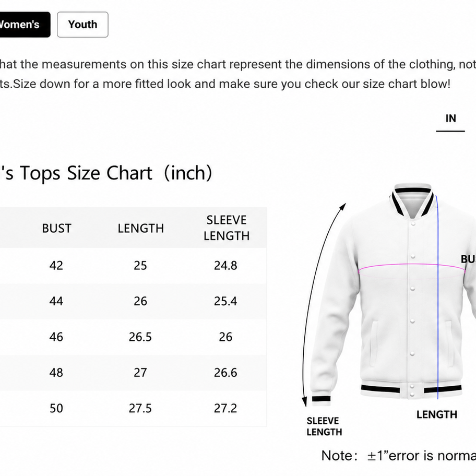The height and width of the screenshot is (476, 476).
Task: Click the SLEEVE LENGTH label under jacket
Action: coord(324,426)
